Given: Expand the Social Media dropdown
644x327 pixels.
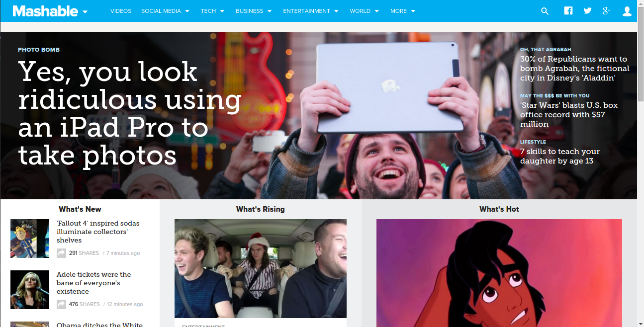Looking at the screenshot, I should click(165, 11).
